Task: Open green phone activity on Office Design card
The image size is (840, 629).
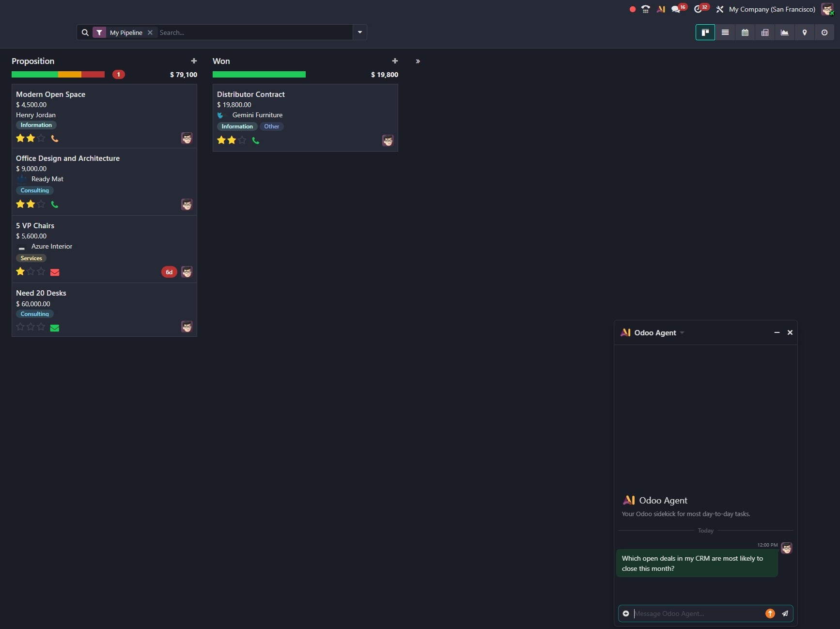Action: click(x=55, y=204)
